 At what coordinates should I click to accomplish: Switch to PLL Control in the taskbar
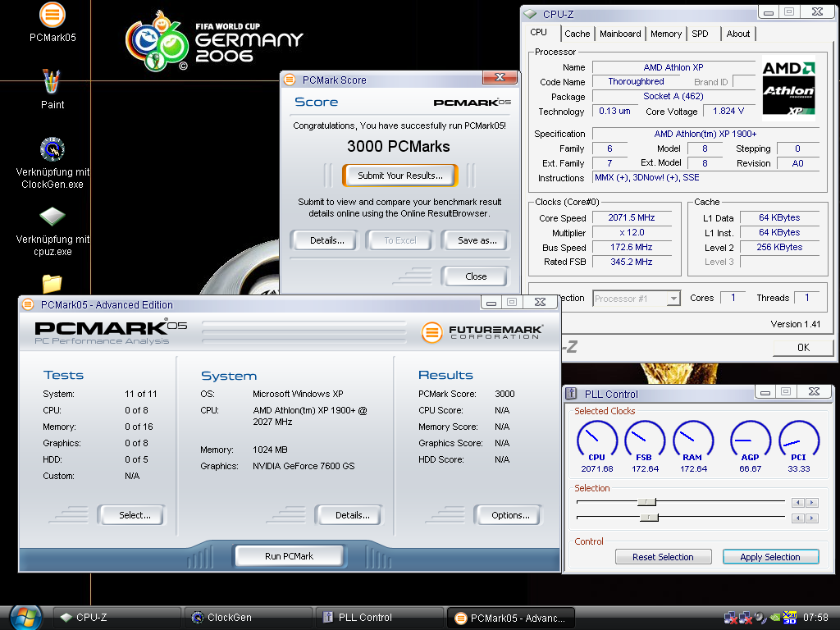click(380, 618)
